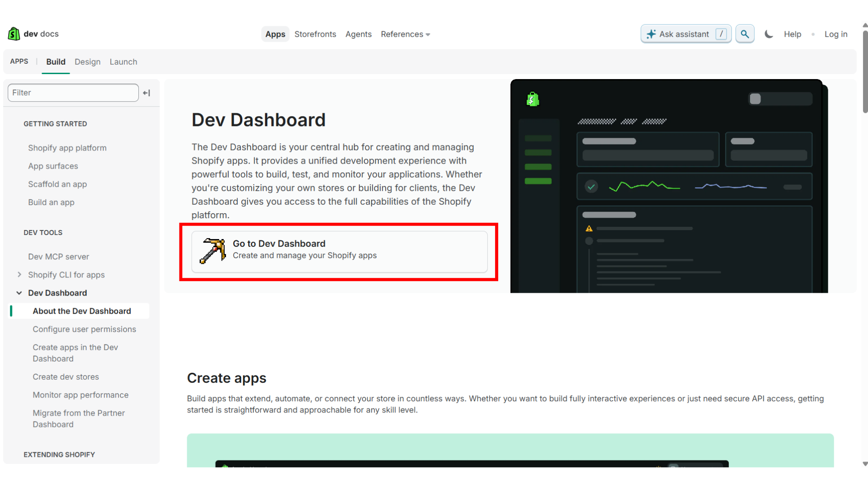The image size is (868, 488).
Task: Open Go to Dev Dashboard card
Action: point(340,252)
